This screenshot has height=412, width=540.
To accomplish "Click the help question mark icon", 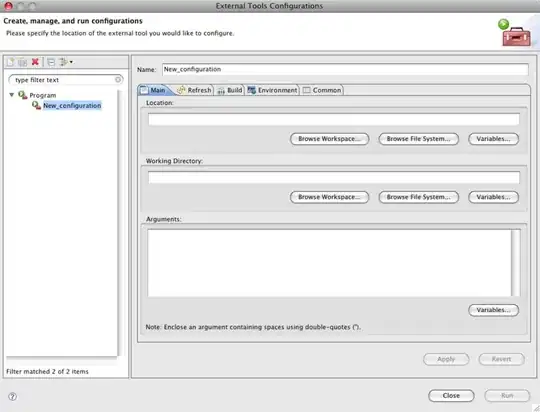I will click(x=12, y=396).
